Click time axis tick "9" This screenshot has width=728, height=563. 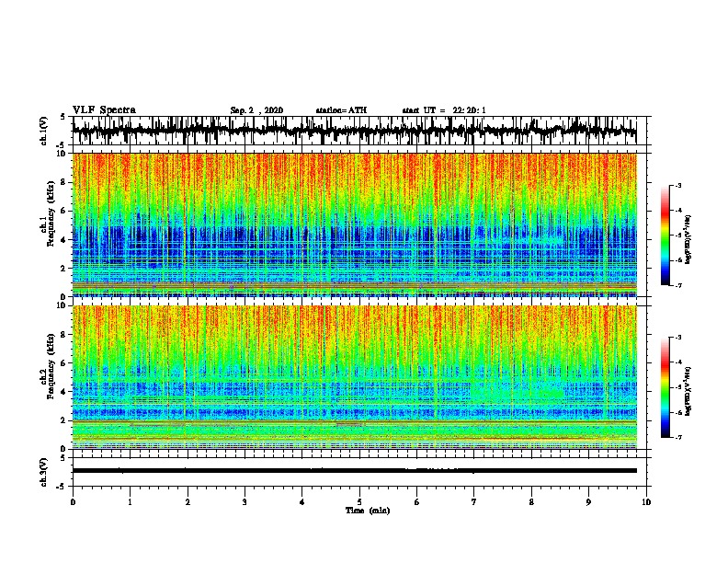(x=588, y=502)
